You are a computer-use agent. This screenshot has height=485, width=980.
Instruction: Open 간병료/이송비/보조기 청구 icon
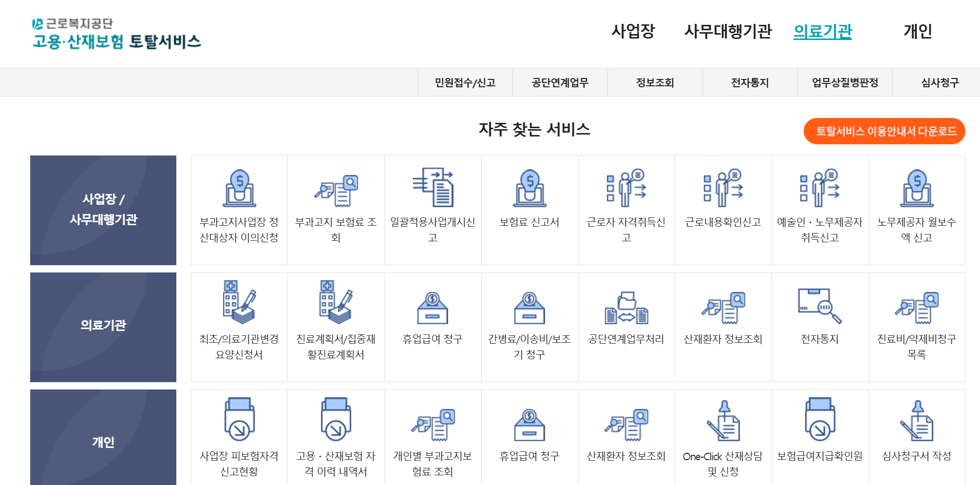coord(530,308)
